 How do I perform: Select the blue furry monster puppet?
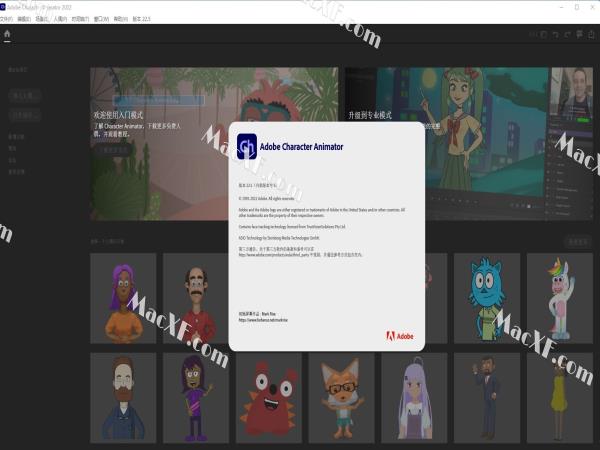point(487,298)
